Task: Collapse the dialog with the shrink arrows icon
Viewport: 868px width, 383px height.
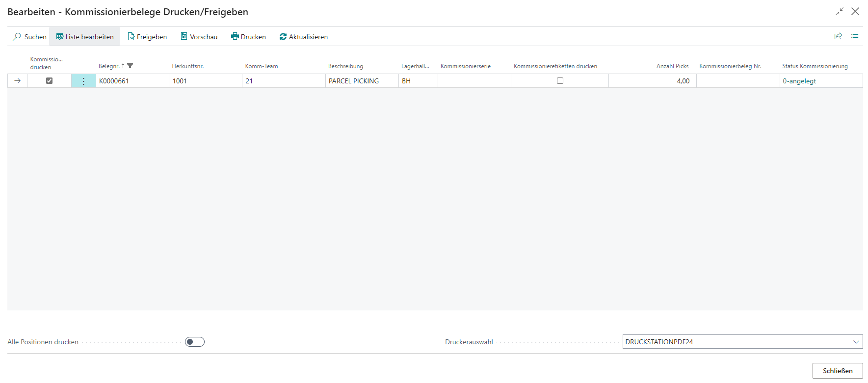Action: coord(840,11)
